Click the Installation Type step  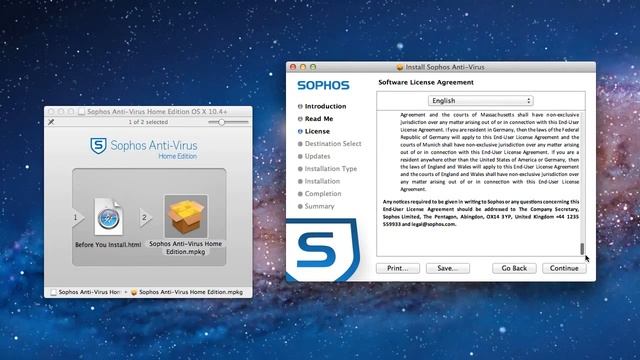click(331, 169)
